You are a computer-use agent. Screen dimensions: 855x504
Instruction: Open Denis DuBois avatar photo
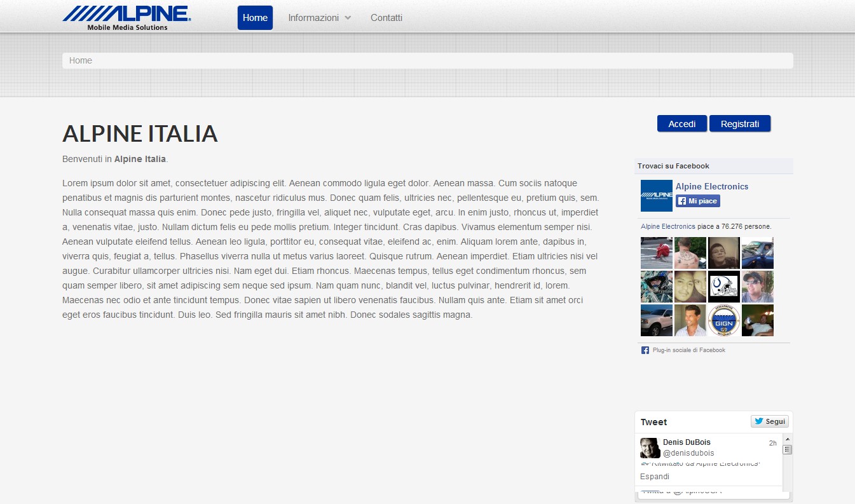(x=650, y=448)
